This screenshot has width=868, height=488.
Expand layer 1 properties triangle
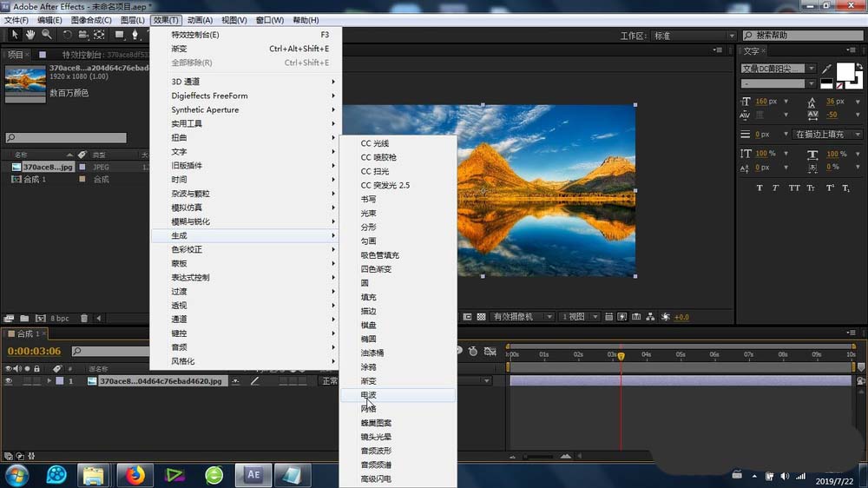point(49,381)
